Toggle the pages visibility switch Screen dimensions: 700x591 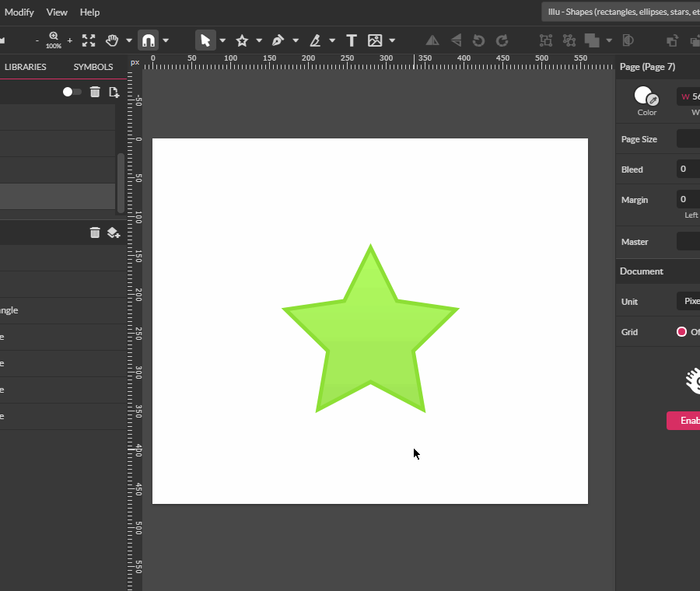[71, 92]
